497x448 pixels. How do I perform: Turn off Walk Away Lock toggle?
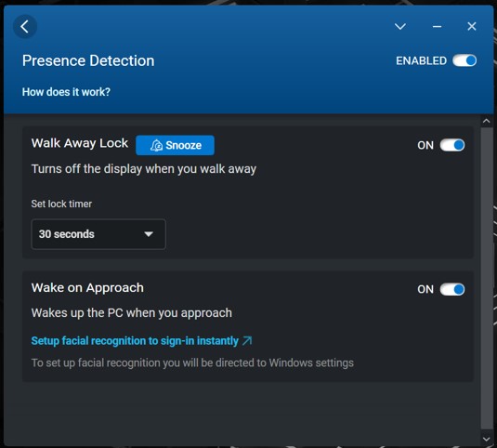tap(452, 145)
